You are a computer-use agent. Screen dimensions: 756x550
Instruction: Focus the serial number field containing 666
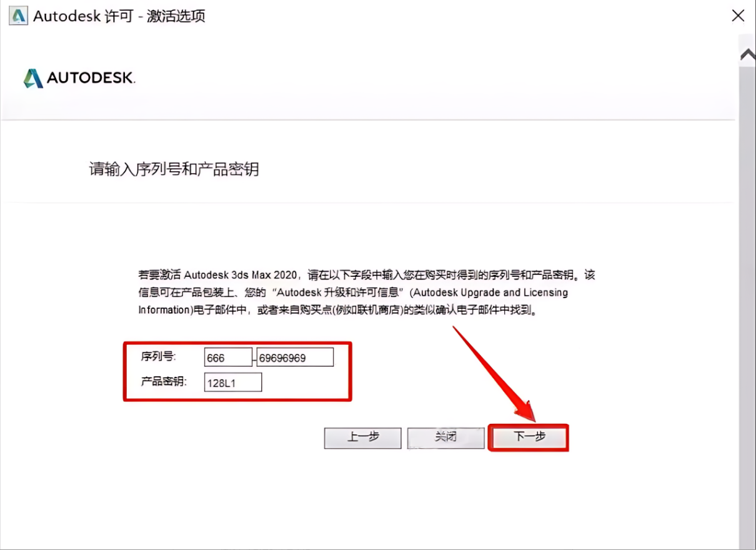[x=229, y=358]
